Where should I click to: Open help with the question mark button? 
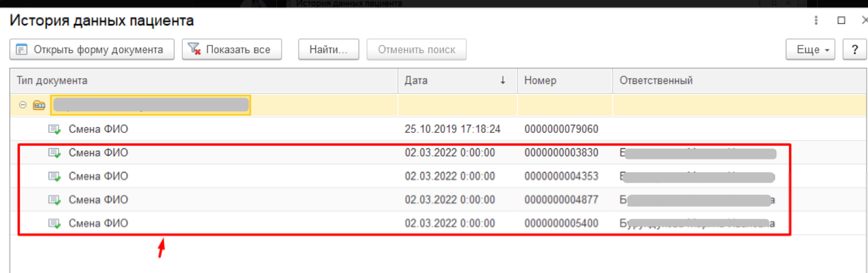(854, 50)
